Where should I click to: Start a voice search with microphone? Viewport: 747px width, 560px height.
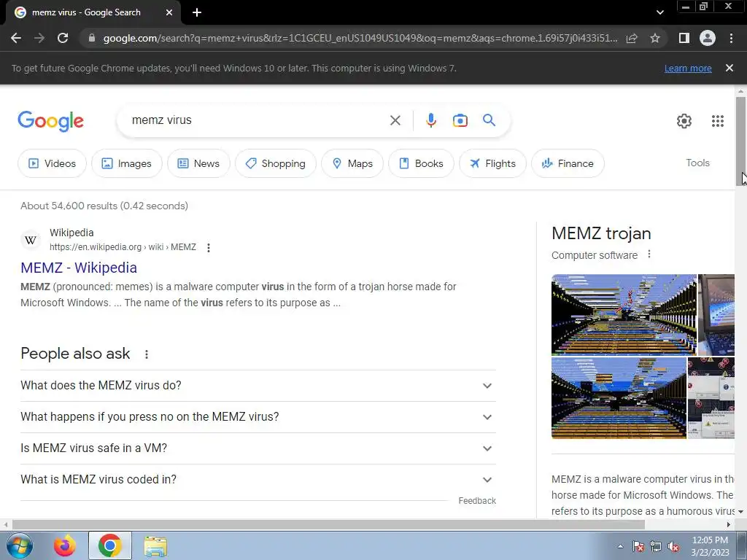pos(431,120)
